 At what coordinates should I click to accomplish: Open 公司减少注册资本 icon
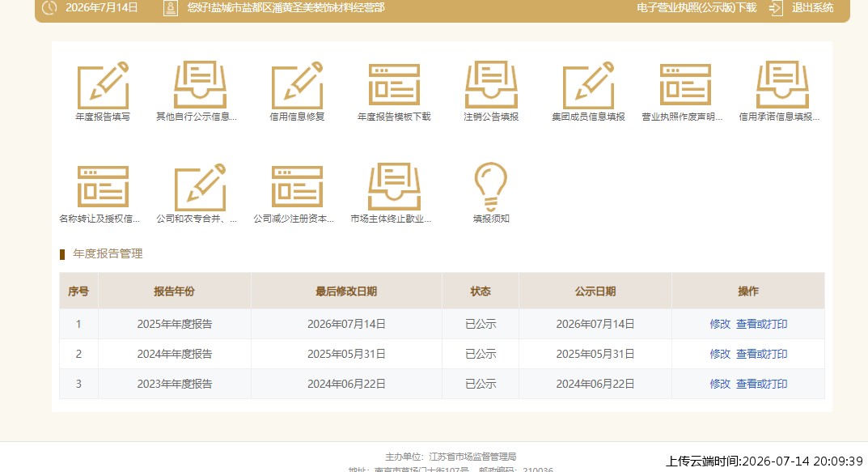(297, 187)
